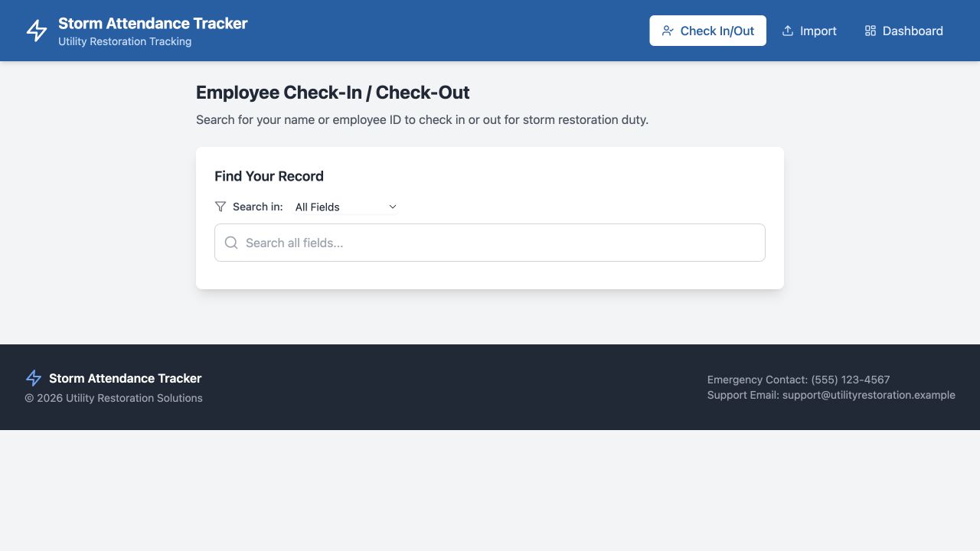Open the All Fields search dropdown
The image size is (980, 551).
click(345, 207)
